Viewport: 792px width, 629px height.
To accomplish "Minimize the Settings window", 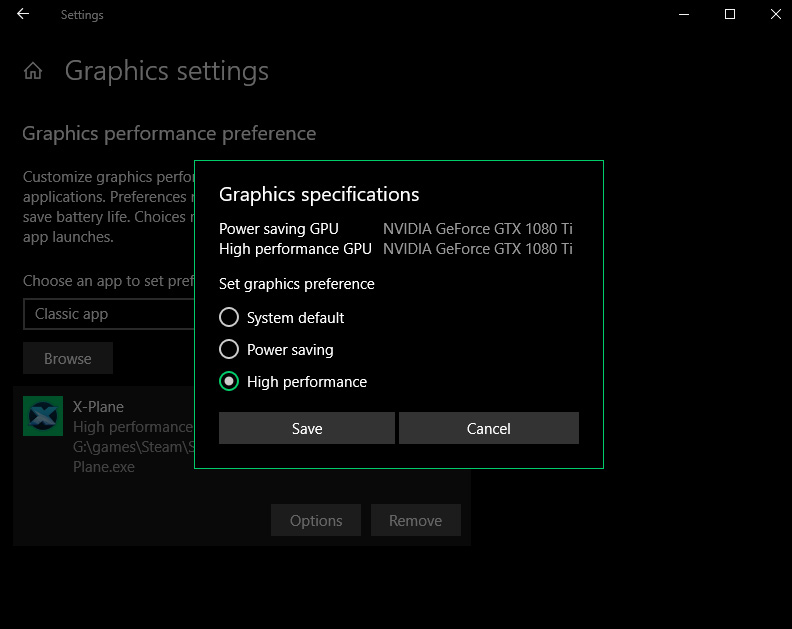I will coord(684,15).
